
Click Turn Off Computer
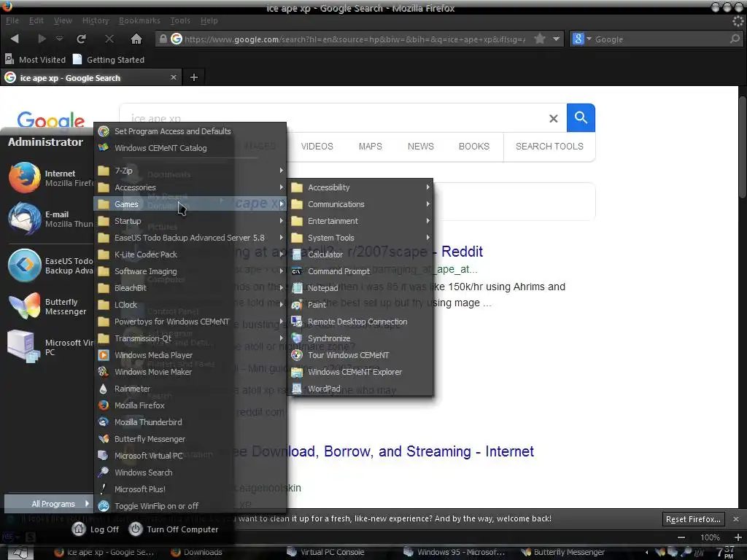coord(174,529)
